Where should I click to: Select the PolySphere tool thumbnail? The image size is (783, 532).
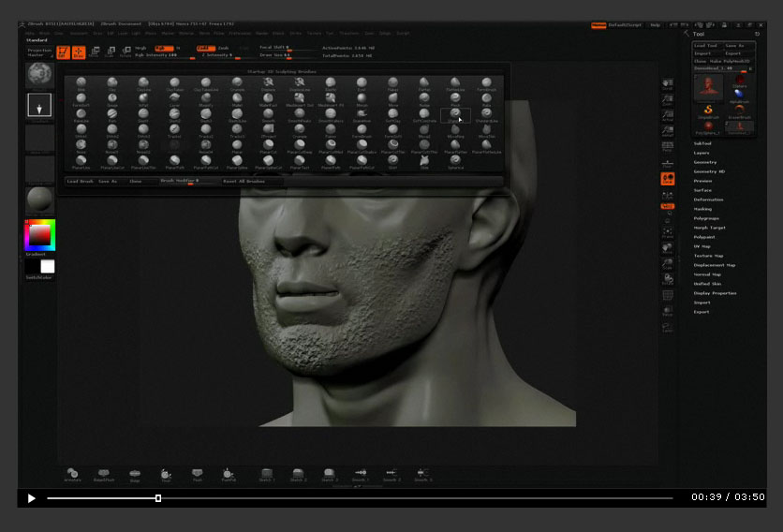[709, 127]
